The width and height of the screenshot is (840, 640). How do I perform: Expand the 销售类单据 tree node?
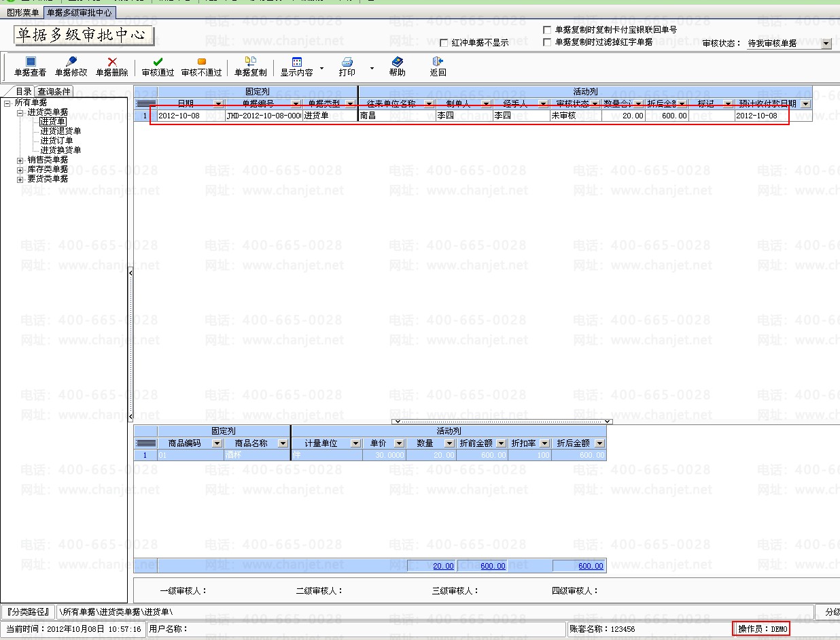(20, 161)
